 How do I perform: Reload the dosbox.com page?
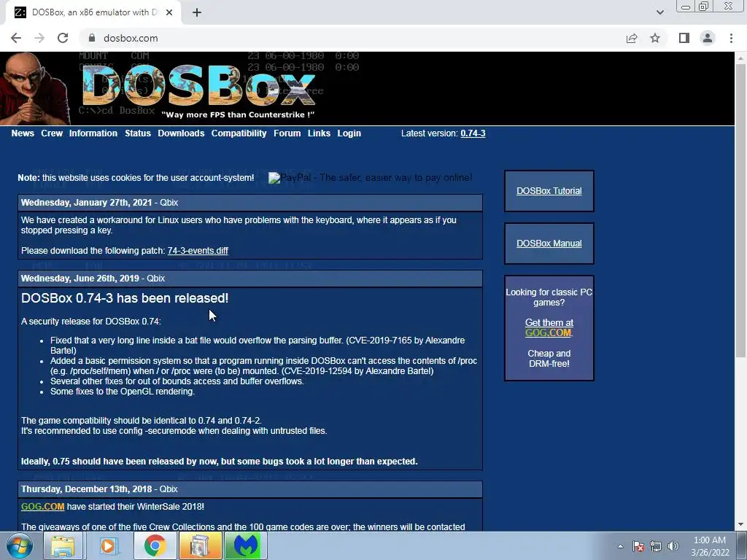tap(63, 38)
